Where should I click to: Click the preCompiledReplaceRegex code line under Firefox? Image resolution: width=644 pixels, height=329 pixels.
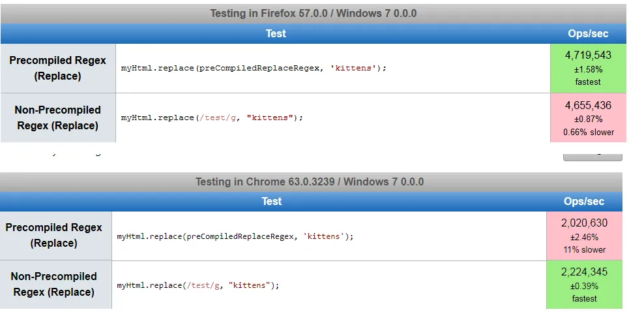tap(254, 68)
